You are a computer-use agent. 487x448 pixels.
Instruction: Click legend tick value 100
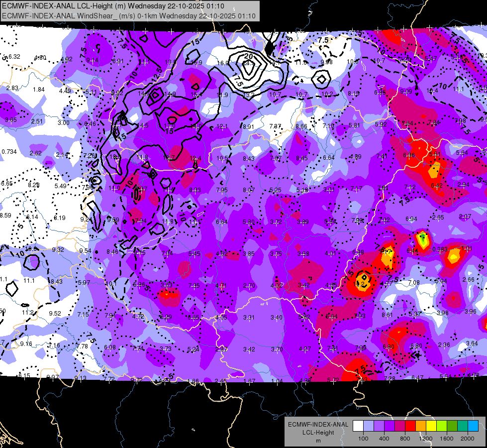[363, 439]
